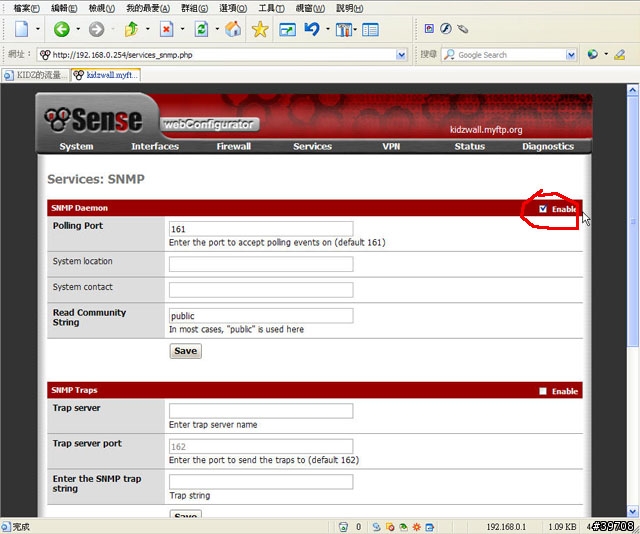Toggle the sidebar panel layout icon
This screenshot has width=640, height=534.
click(371, 29)
